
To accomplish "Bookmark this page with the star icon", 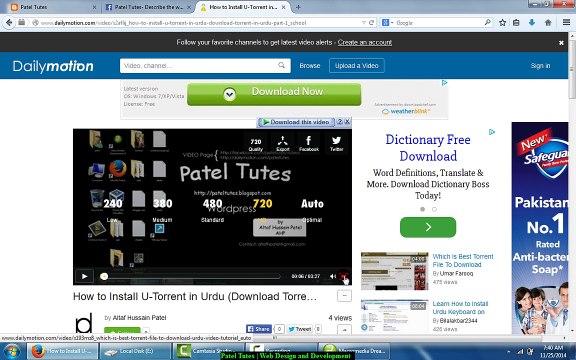I will click(503, 23).
